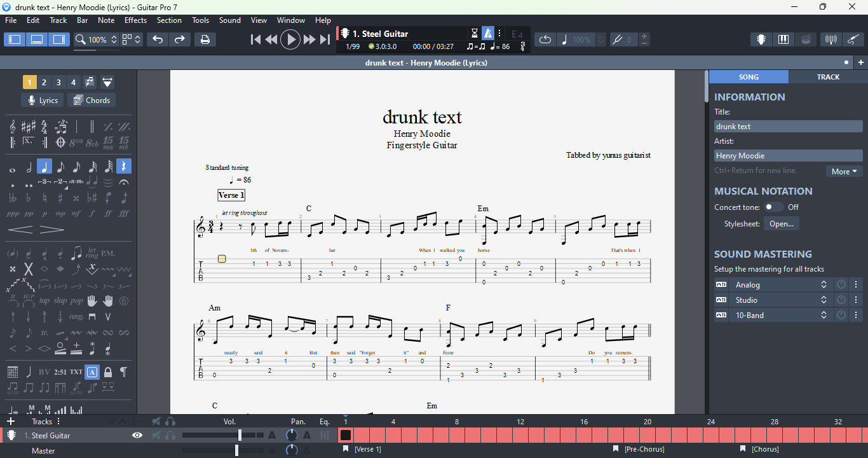Toggle the section letter A icon
Screen dimensions: 868x458
92,372
